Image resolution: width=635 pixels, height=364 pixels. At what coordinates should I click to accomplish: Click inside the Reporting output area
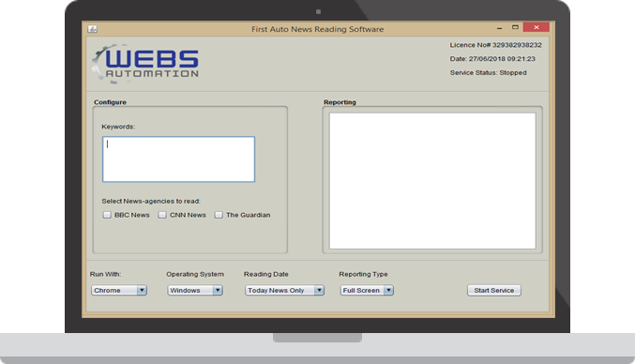pyautogui.click(x=432, y=181)
